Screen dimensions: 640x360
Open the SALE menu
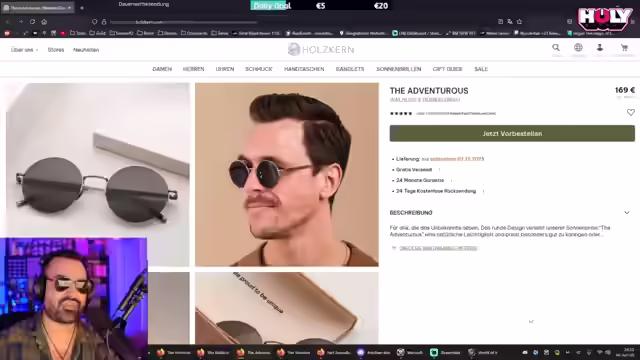pos(481,69)
